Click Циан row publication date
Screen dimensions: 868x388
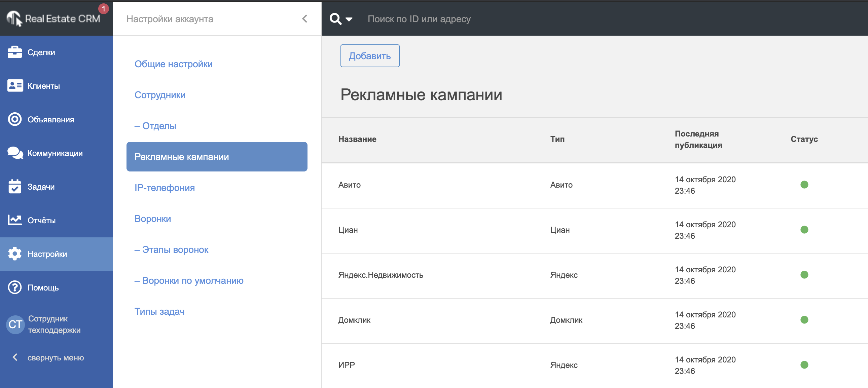(x=705, y=230)
